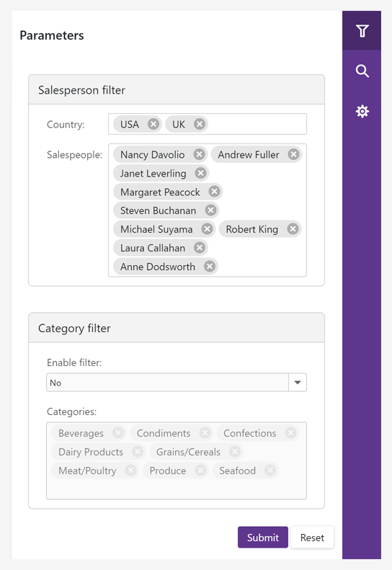The image size is (392, 570).
Task: Select the Beverages category tag text
Action: coord(81,433)
